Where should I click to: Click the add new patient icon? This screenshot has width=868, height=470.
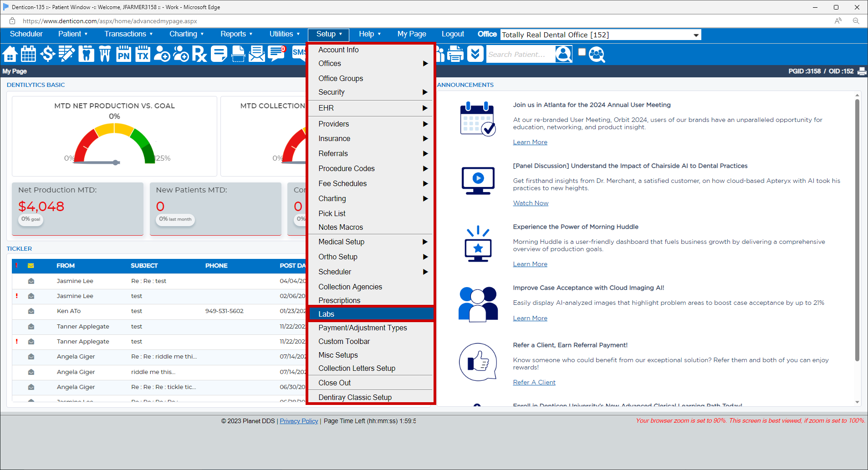(162, 54)
